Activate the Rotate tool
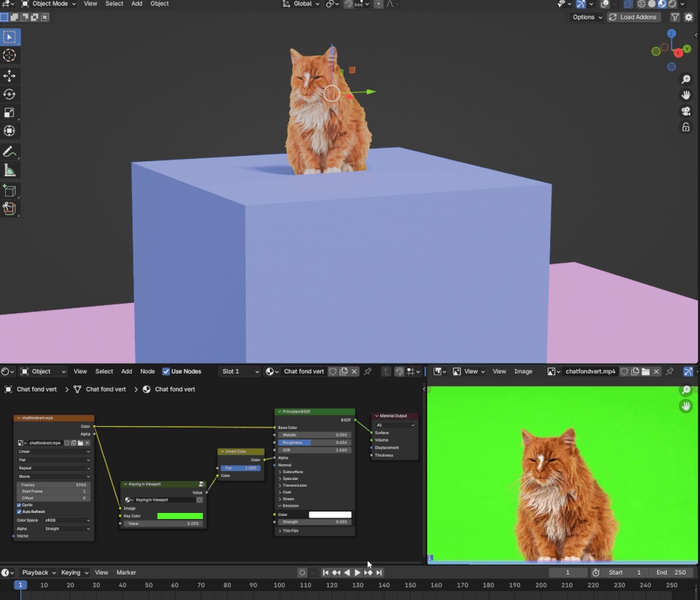 point(10,94)
